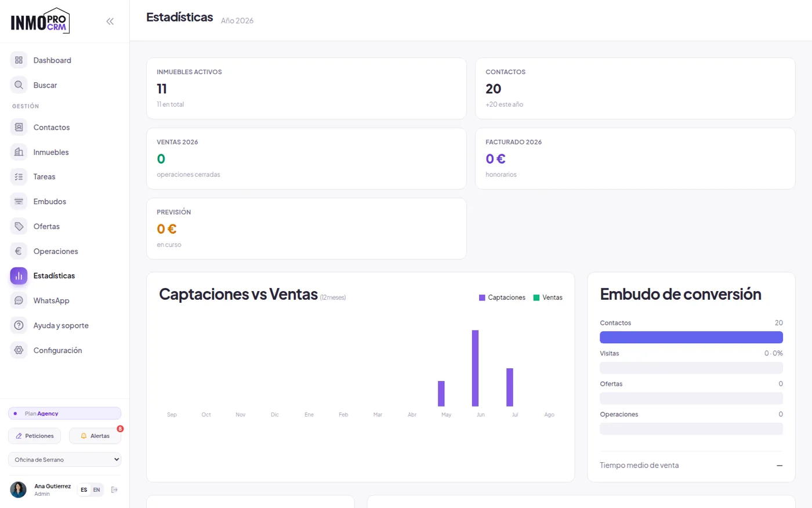
Task: Click Ana Gutierrez profile avatar
Action: (x=19, y=489)
